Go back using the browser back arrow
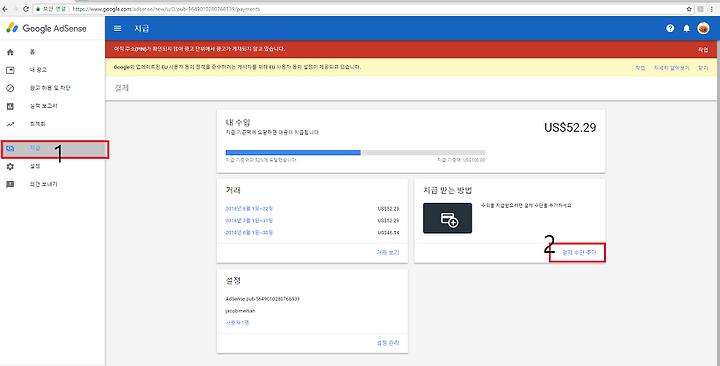720x366 pixels. (5, 9)
